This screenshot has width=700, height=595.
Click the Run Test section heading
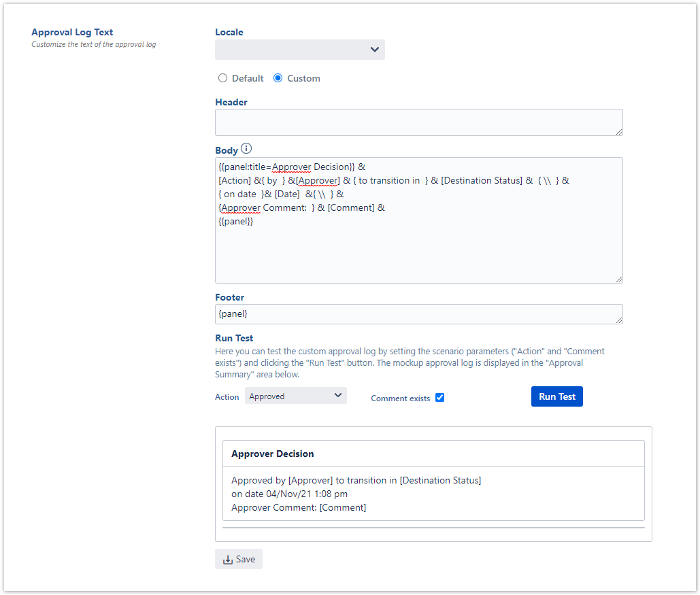234,338
